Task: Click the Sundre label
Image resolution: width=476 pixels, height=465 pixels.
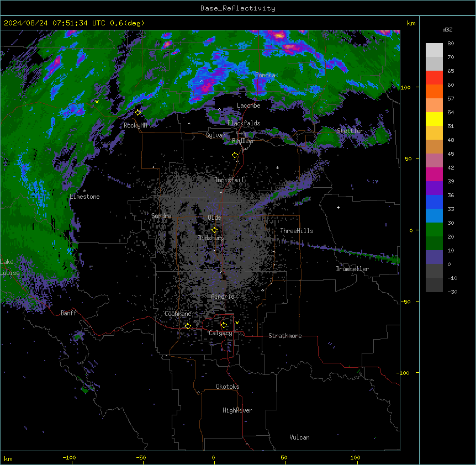Action: coord(161,216)
